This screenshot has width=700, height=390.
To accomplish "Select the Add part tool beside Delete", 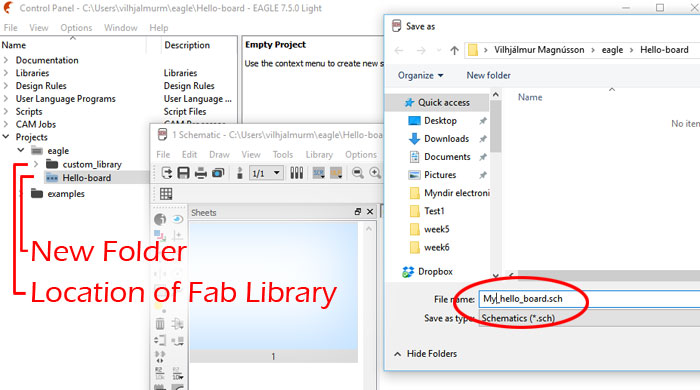I will coord(178,323).
